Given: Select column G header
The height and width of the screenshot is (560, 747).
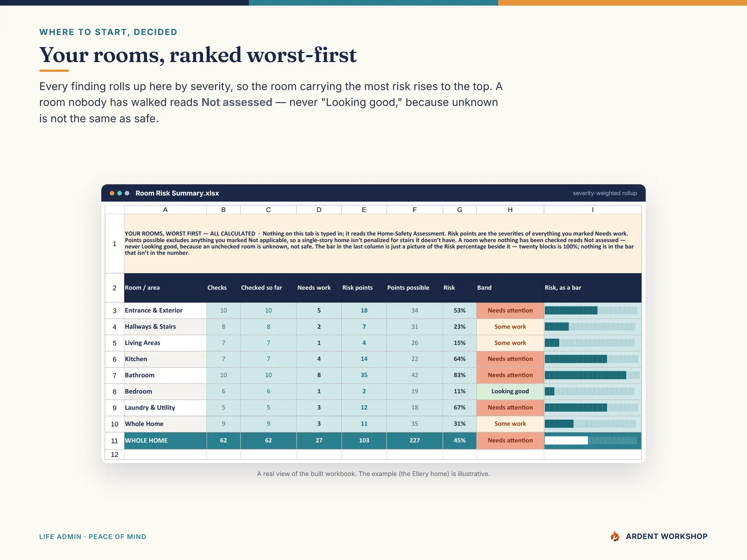Looking at the screenshot, I should click(460, 210).
